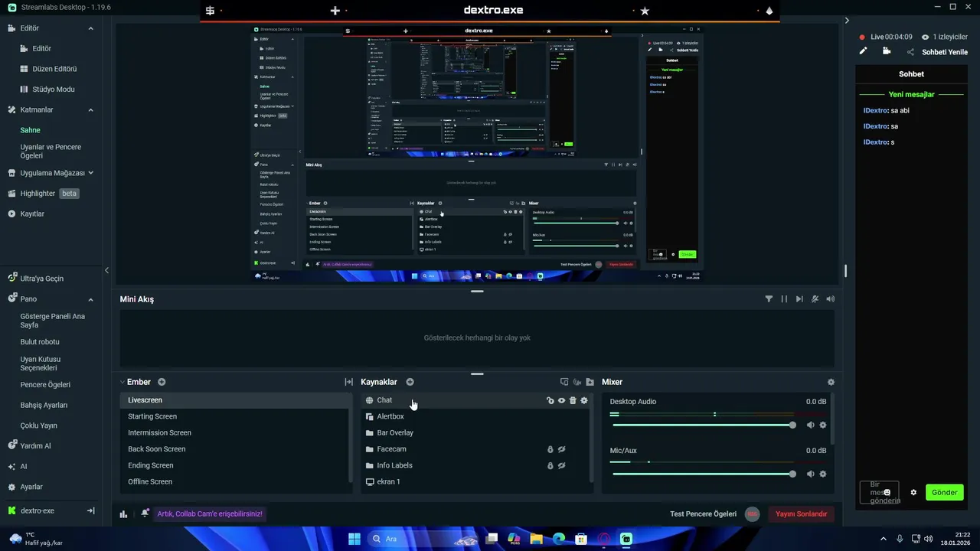Expand Uygulama Mağazası section

90,173
